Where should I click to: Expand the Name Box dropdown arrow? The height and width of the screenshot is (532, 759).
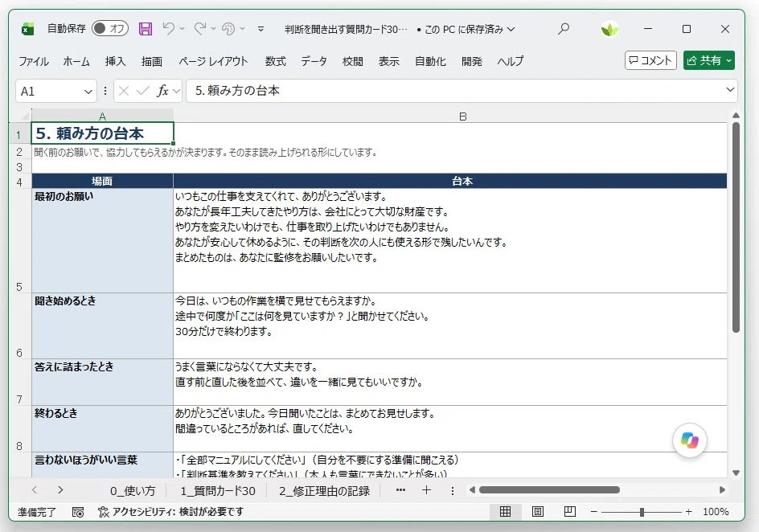[88, 92]
